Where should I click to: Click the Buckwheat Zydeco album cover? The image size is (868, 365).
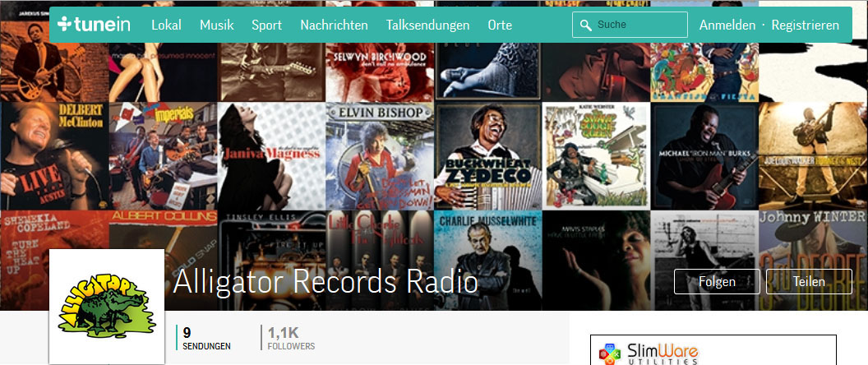tap(488, 156)
